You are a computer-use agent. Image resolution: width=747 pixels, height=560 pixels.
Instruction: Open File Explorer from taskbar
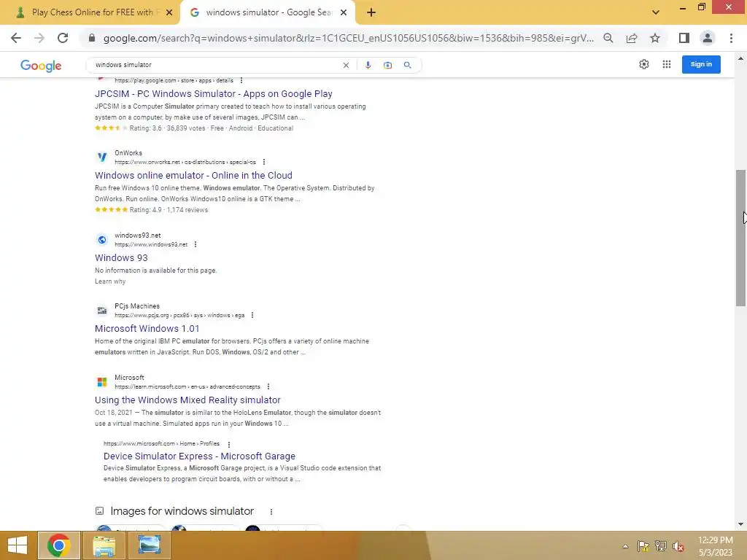coord(104,545)
